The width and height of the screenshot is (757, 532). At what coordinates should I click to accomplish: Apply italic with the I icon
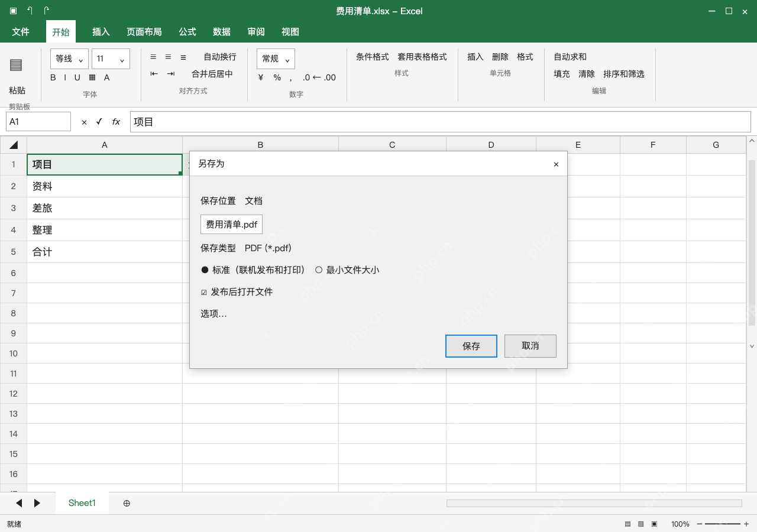coord(66,77)
